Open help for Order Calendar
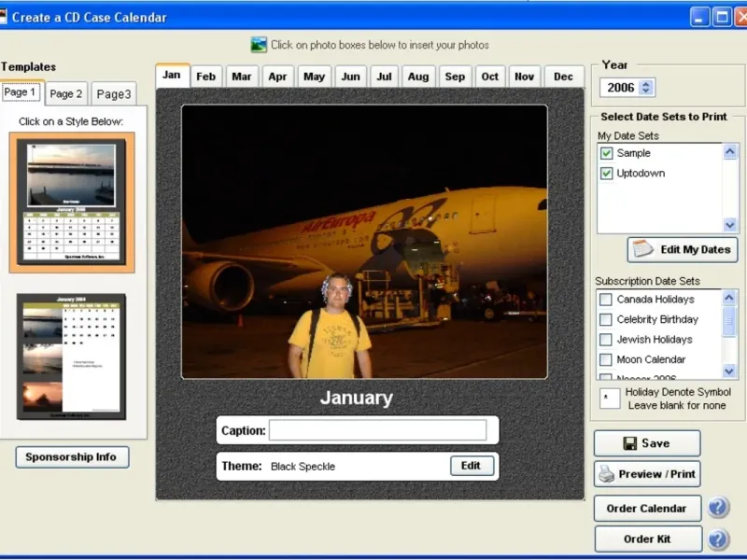The image size is (747, 560). coord(718,508)
